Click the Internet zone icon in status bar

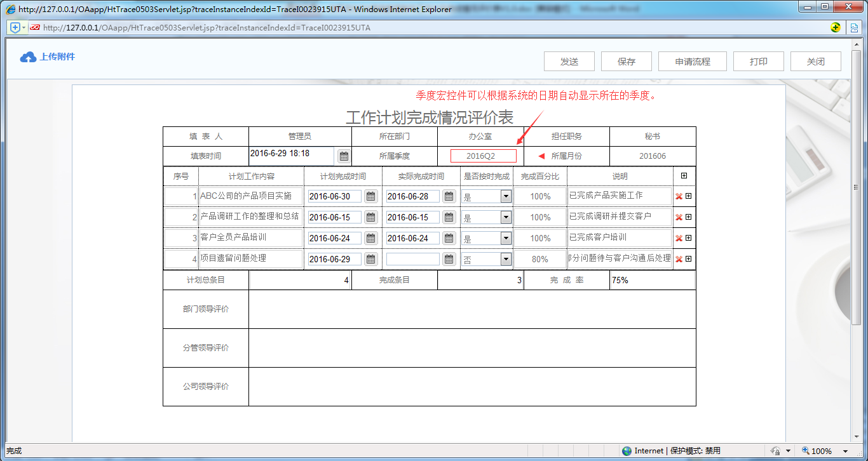(627, 450)
